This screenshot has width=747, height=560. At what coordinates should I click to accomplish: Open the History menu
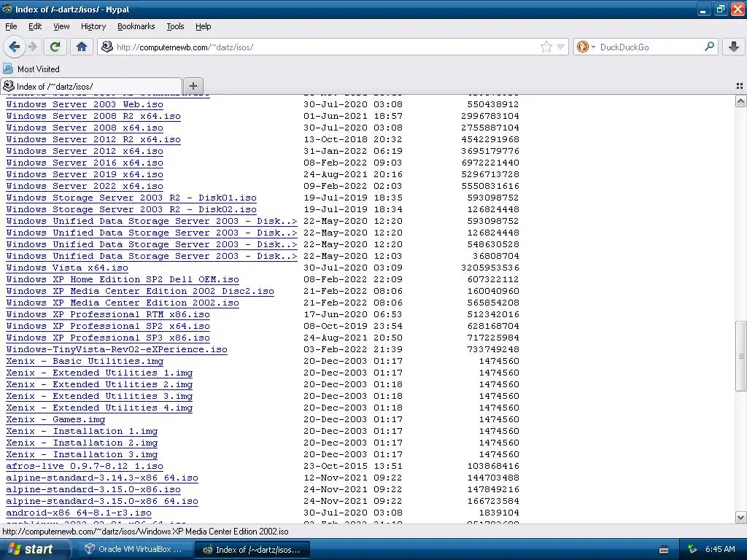pos(93,27)
